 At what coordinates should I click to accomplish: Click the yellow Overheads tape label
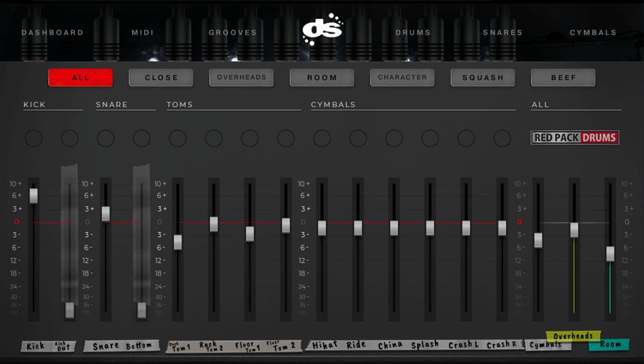pos(573,336)
